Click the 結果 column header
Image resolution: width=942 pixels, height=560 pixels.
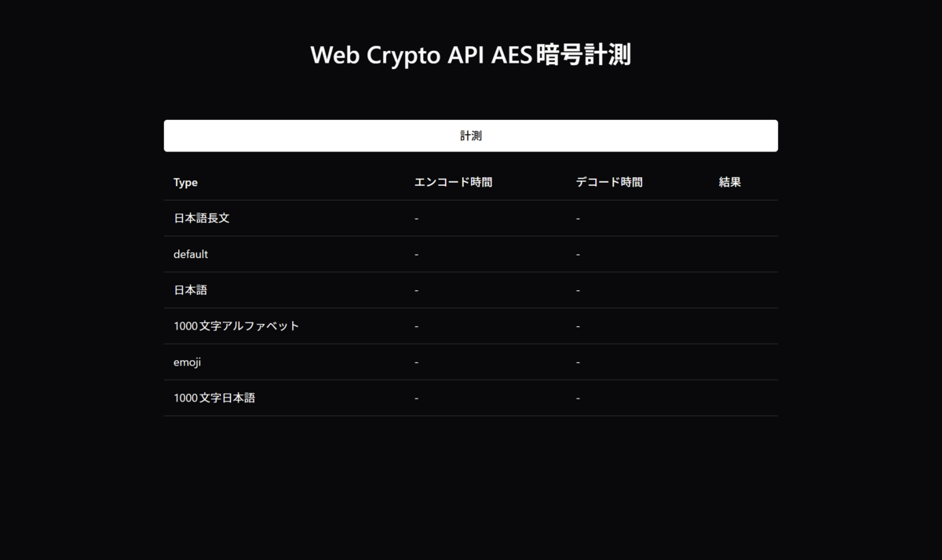[730, 182]
